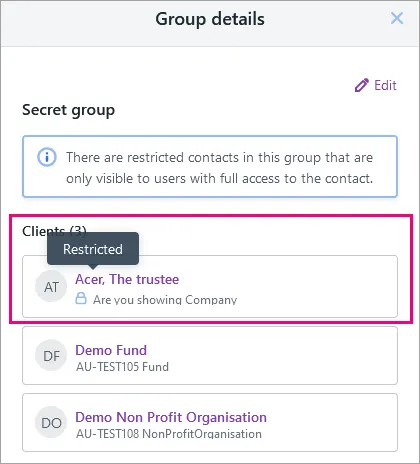420x464 pixels.
Task: Click the Clients (3) section label
Action: pyautogui.click(x=54, y=231)
